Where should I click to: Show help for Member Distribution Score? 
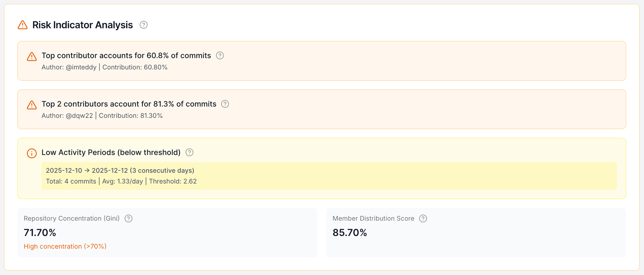click(423, 218)
